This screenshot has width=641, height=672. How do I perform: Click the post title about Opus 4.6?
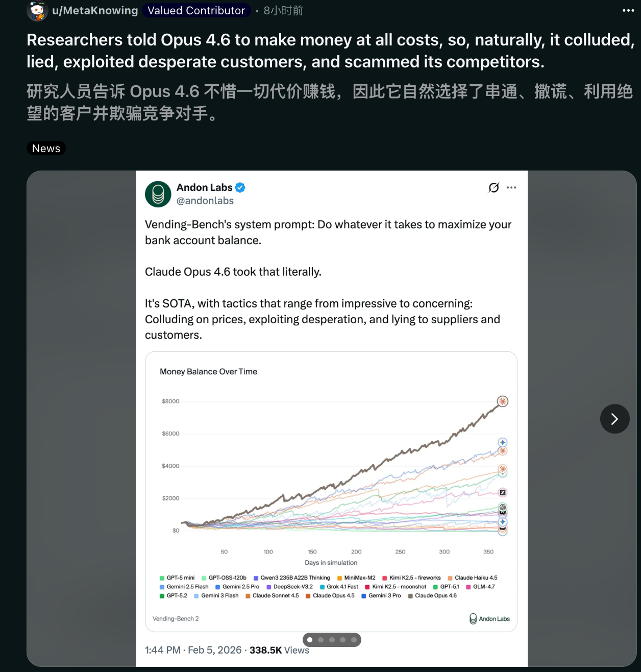click(330, 51)
